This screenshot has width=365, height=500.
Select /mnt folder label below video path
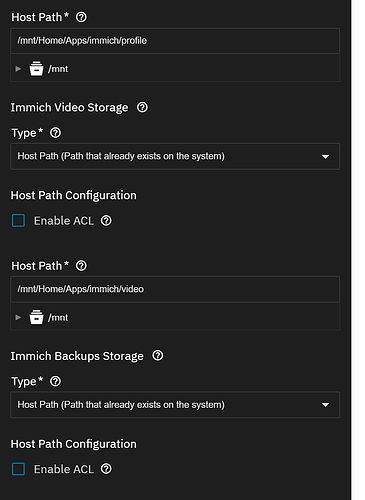(x=58, y=317)
